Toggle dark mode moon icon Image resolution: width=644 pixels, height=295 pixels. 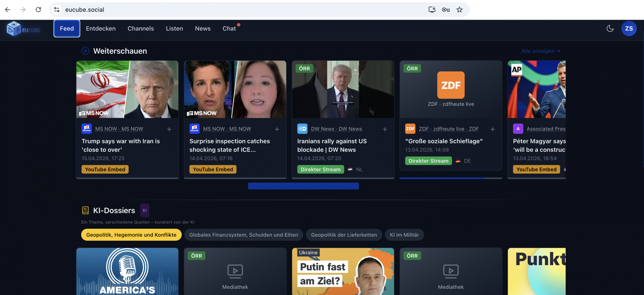pos(610,28)
